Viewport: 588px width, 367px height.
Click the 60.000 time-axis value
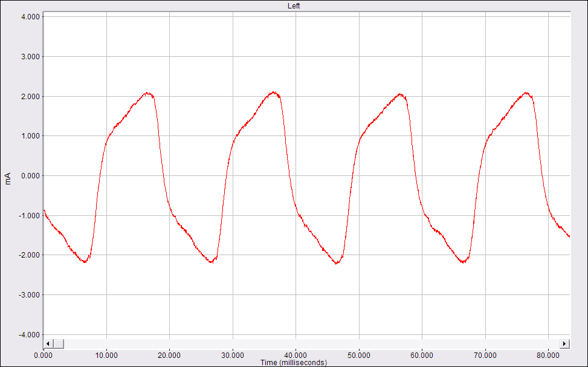(422, 356)
